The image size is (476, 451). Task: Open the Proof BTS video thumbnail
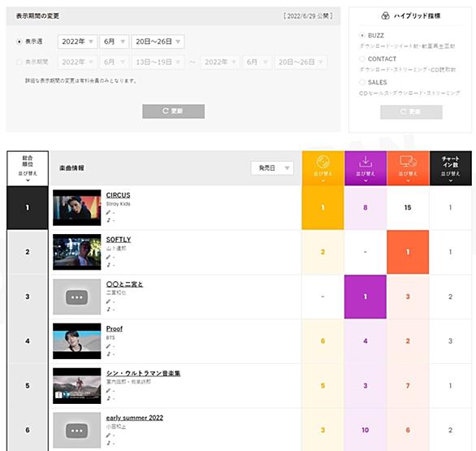coord(77,341)
